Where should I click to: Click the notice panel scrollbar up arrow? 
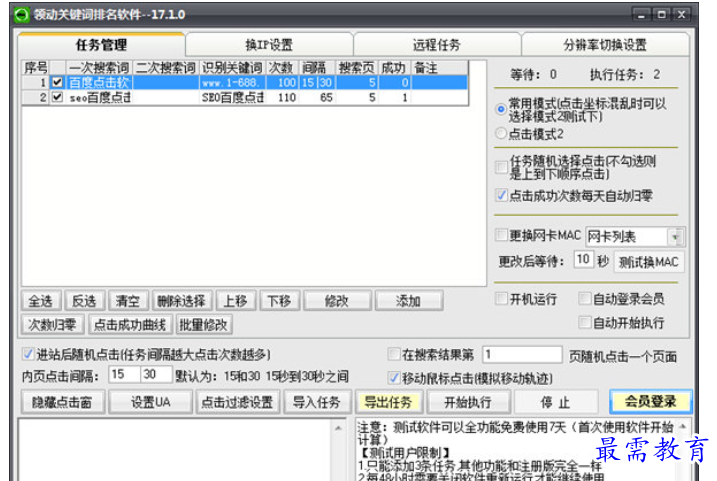click(683, 427)
